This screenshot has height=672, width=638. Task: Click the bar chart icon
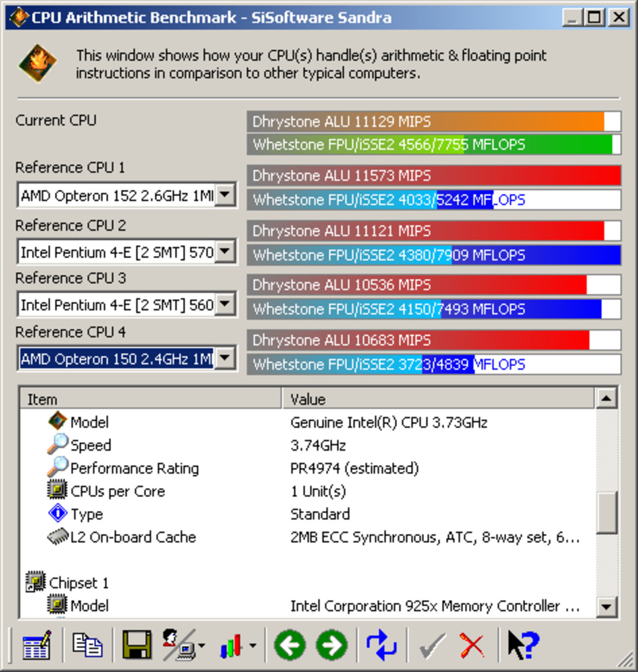231,646
